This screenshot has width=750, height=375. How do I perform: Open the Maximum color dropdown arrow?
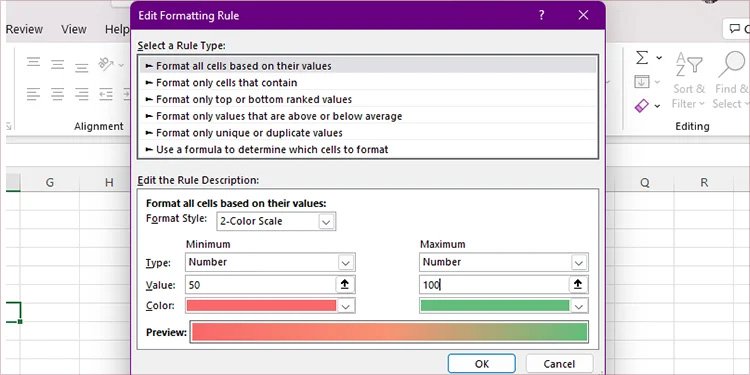[579, 306]
